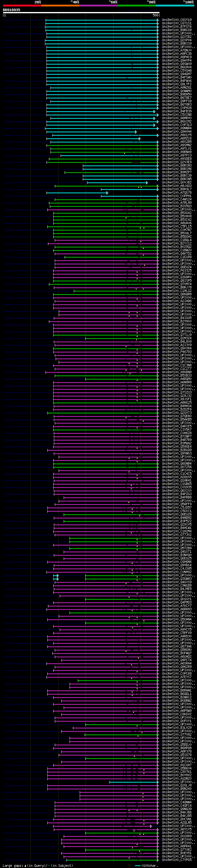Select hit label UniRef100_B6UIM2

click(177, 121)
